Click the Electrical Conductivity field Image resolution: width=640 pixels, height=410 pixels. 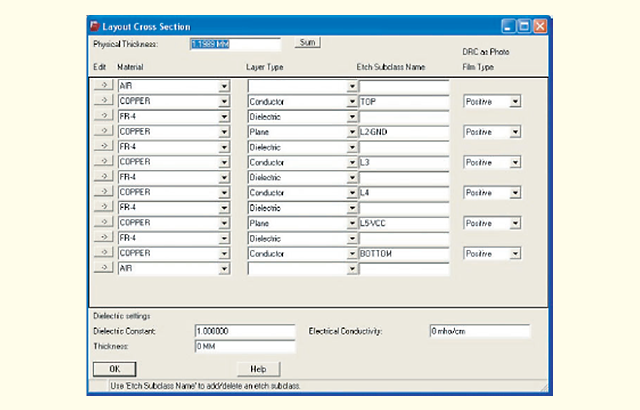[480, 331]
